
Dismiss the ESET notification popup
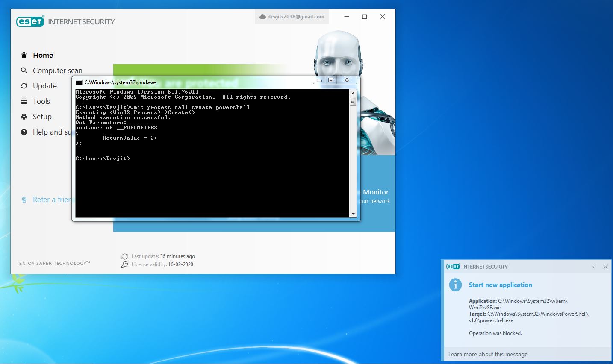605,267
